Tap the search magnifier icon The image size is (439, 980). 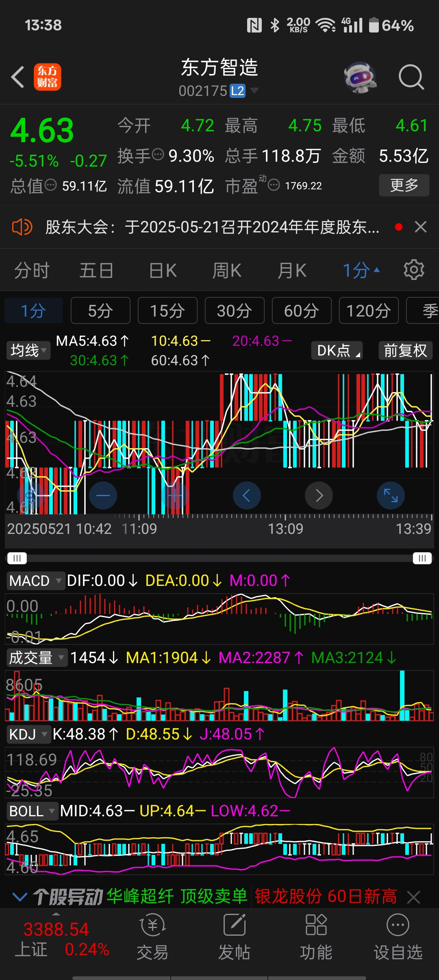(411, 77)
